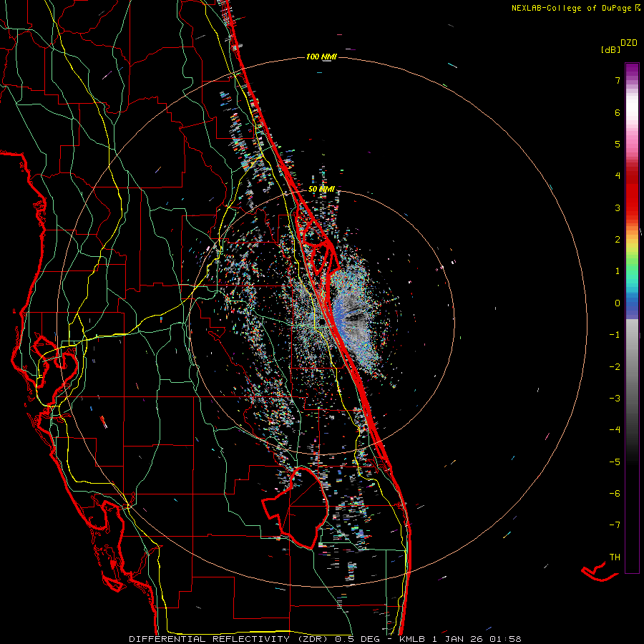Click the -6 value on the color scale
The image size is (644, 644).
[x=615, y=494]
